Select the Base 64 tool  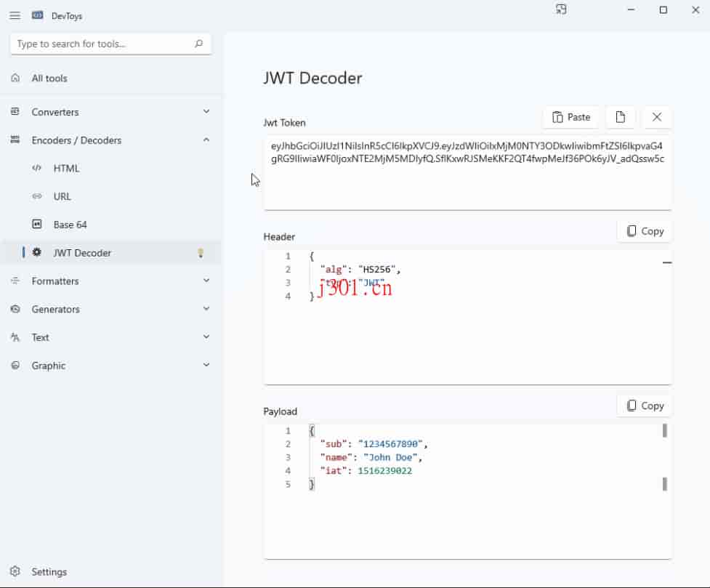pos(111,225)
